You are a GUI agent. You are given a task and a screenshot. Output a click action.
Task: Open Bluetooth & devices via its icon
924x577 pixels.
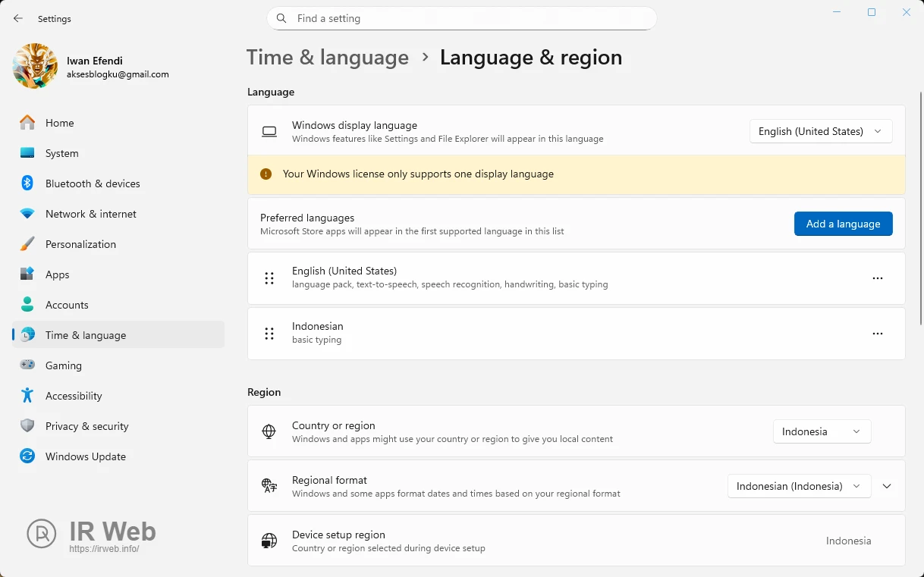pyautogui.click(x=27, y=183)
